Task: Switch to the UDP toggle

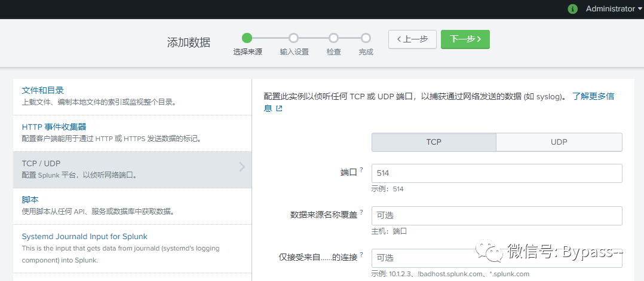Action: pyautogui.click(x=559, y=142)
